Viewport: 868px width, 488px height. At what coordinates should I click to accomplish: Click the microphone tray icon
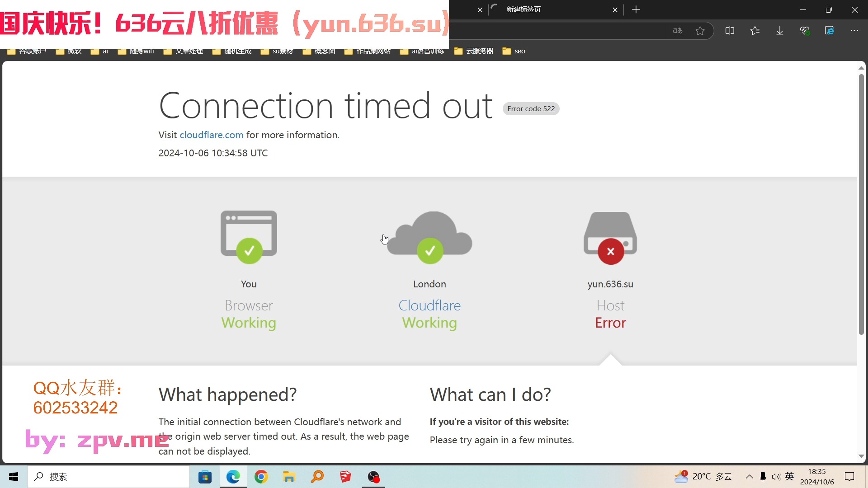(763, 477)
